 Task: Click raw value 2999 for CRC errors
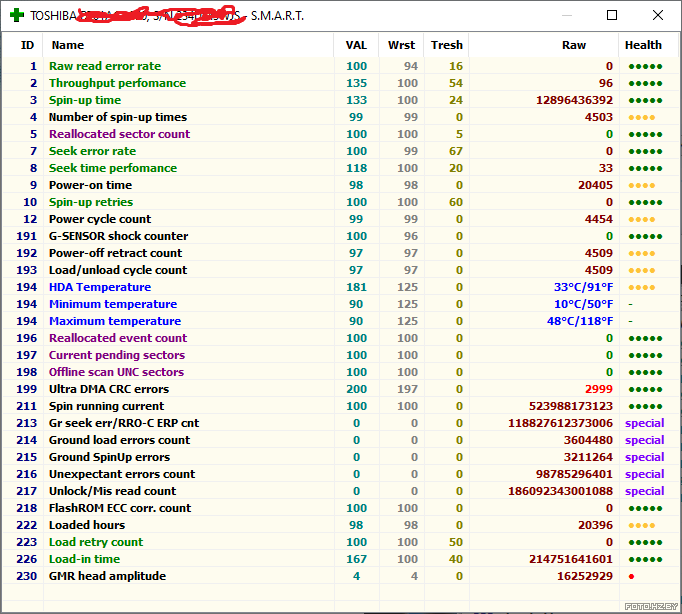point(598,389)
